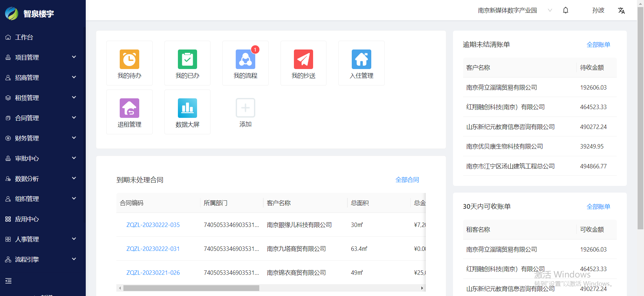Click the red badge on 我的流程
Viewport: 644px width, 296px height.
click(x=255, y=50)
